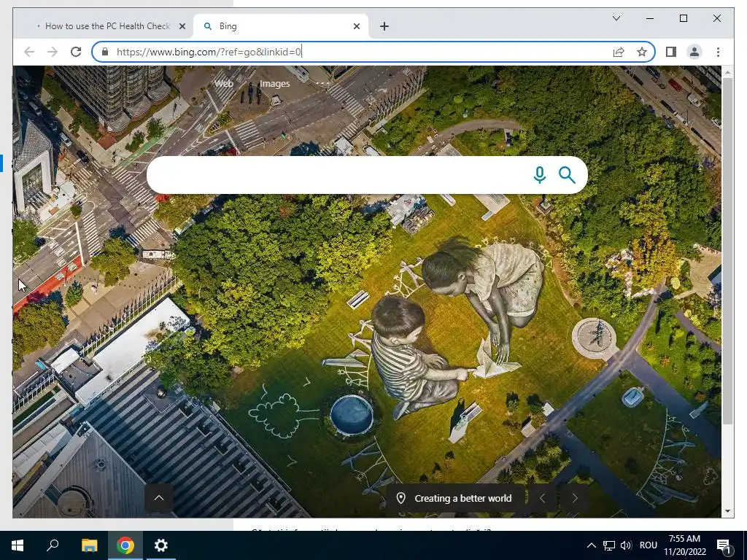Open File Explorer from taskbar
Image resolution: width=747 pixels, height=560 pixels.
point(89,545)
